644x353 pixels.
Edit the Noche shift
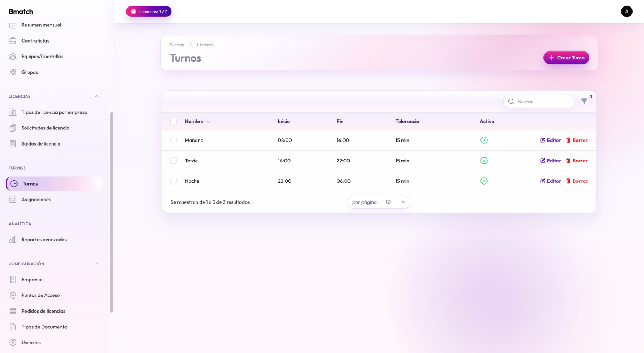[x=551, y=181]
